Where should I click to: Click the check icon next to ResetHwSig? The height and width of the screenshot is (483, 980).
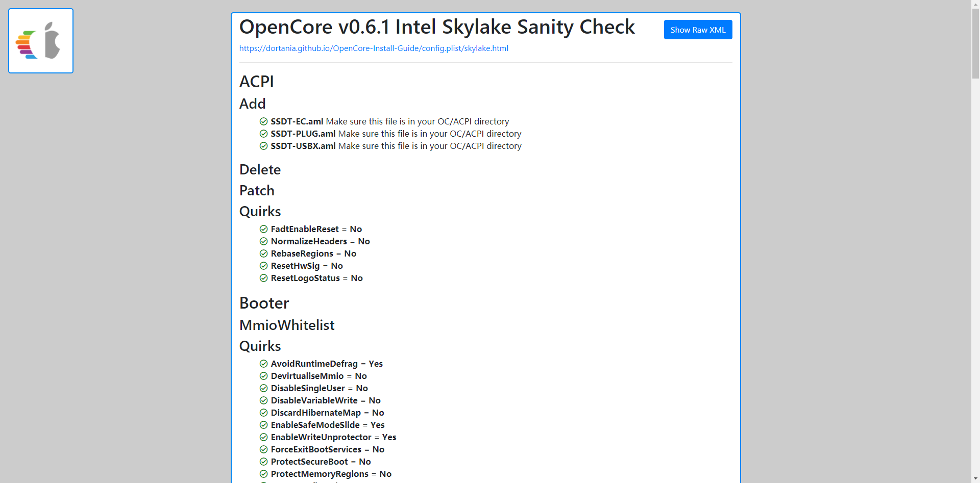263,266
